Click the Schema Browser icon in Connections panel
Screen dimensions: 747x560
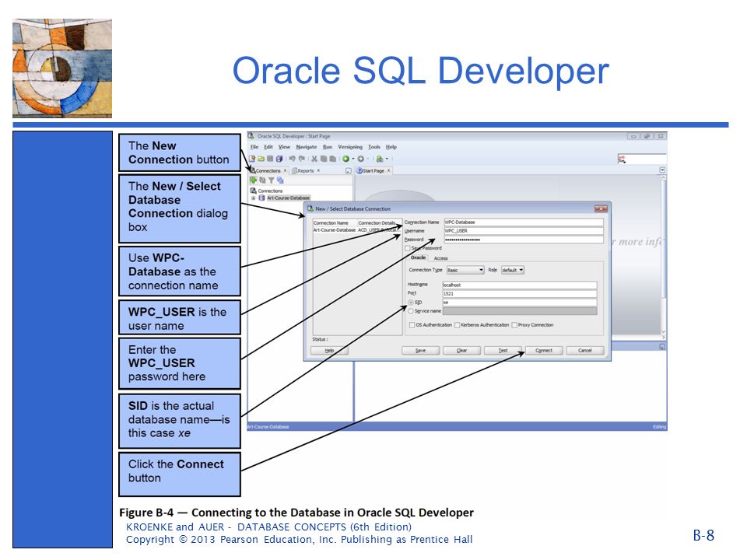pos(280,180)
